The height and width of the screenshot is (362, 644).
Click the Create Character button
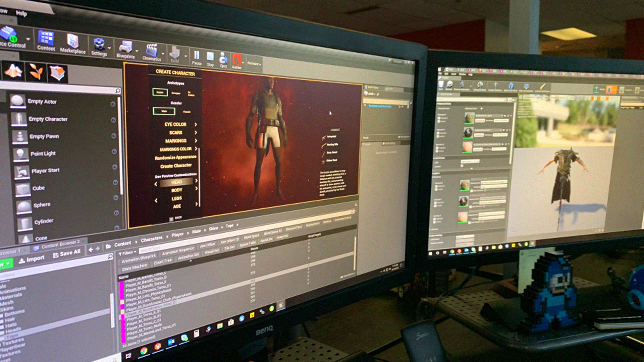click(176, 166)
